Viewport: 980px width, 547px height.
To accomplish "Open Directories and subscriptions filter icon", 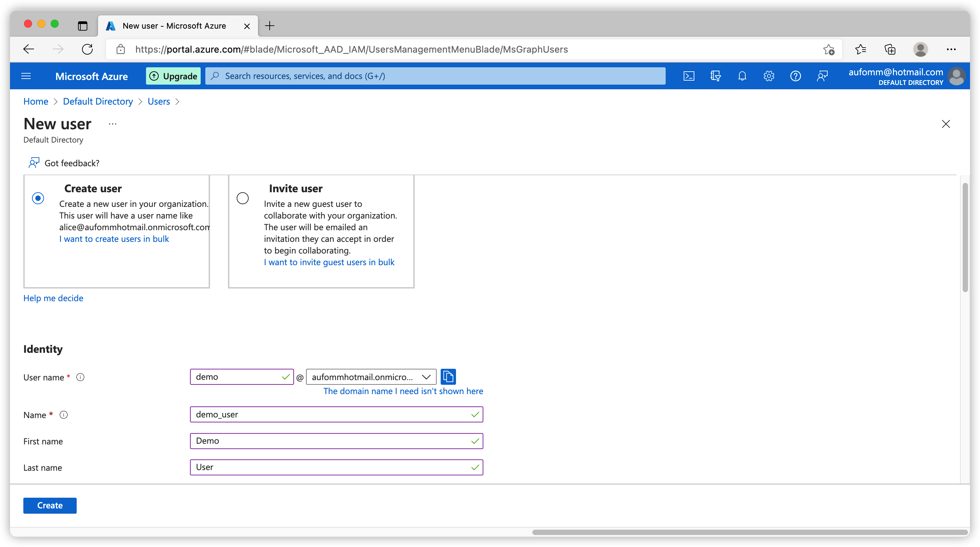I will (x=715, y=76).
